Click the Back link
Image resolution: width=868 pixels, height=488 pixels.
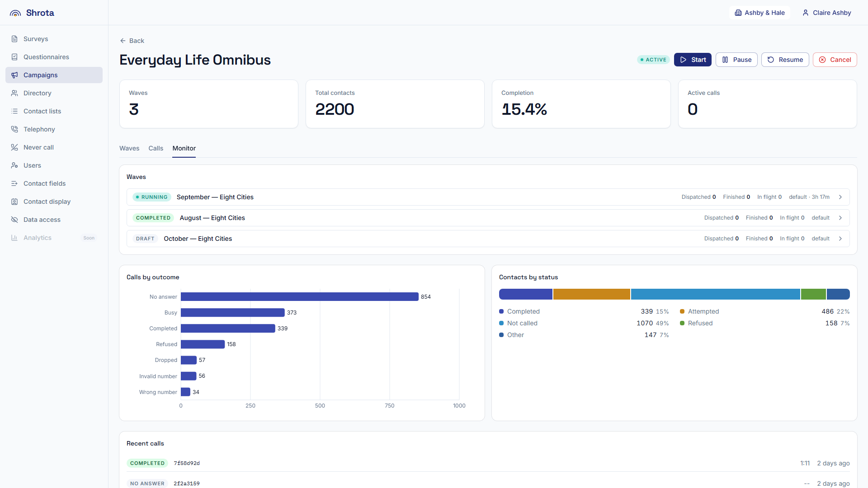coord(132,41)
